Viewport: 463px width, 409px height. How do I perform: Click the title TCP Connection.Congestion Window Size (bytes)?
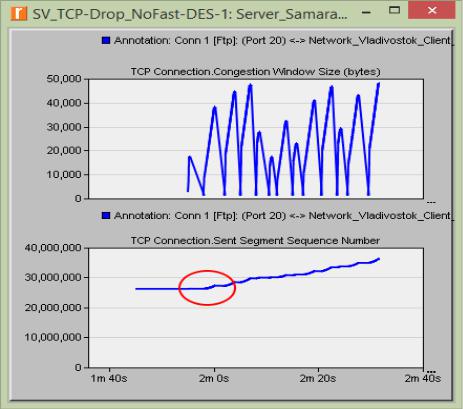[x=255, y=72]
